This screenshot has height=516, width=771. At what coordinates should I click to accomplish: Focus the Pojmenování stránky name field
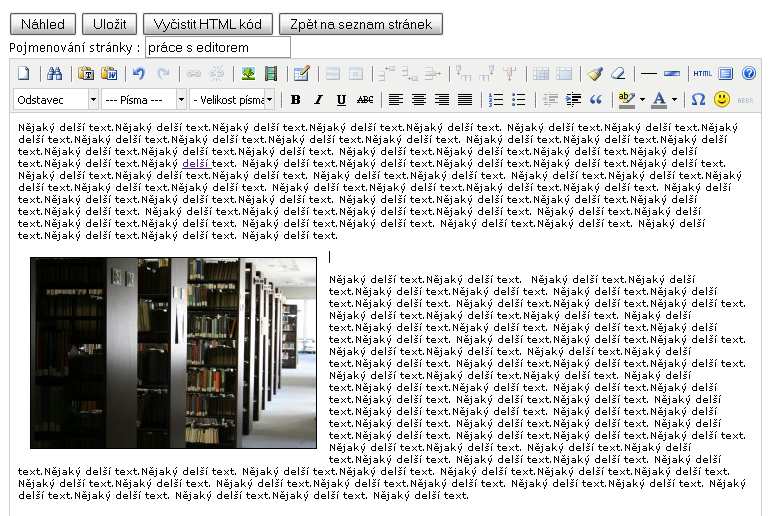[218, 48]
